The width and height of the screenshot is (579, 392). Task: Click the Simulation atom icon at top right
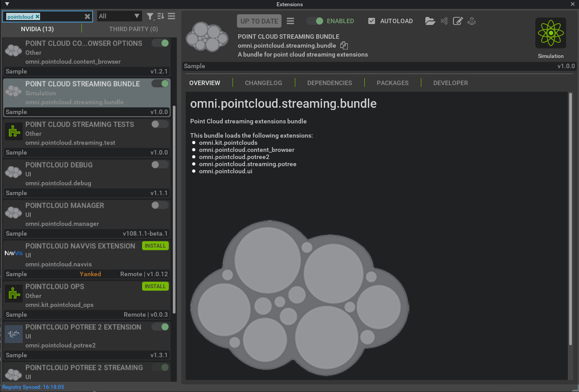pyautogui.click(x=550, y=33)
